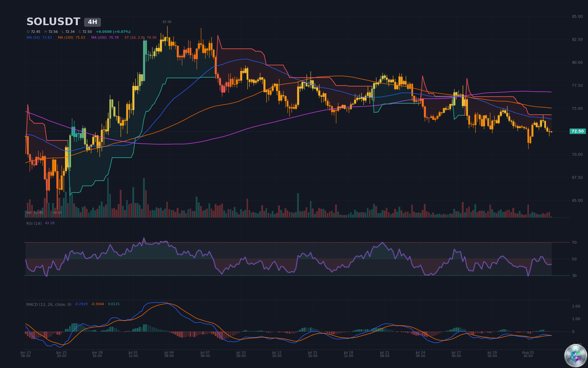Click the high price value 72.56
Screen dimensions: 588x368
(53, 32)
